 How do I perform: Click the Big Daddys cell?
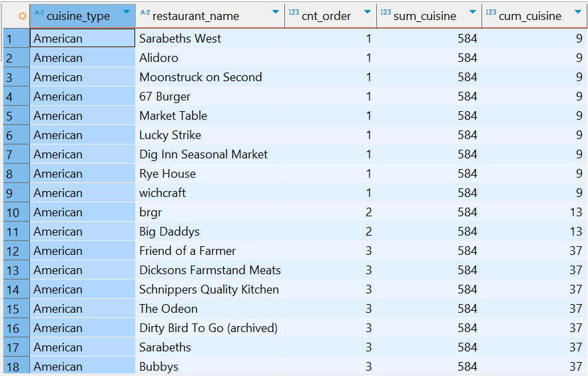[210, 232]
